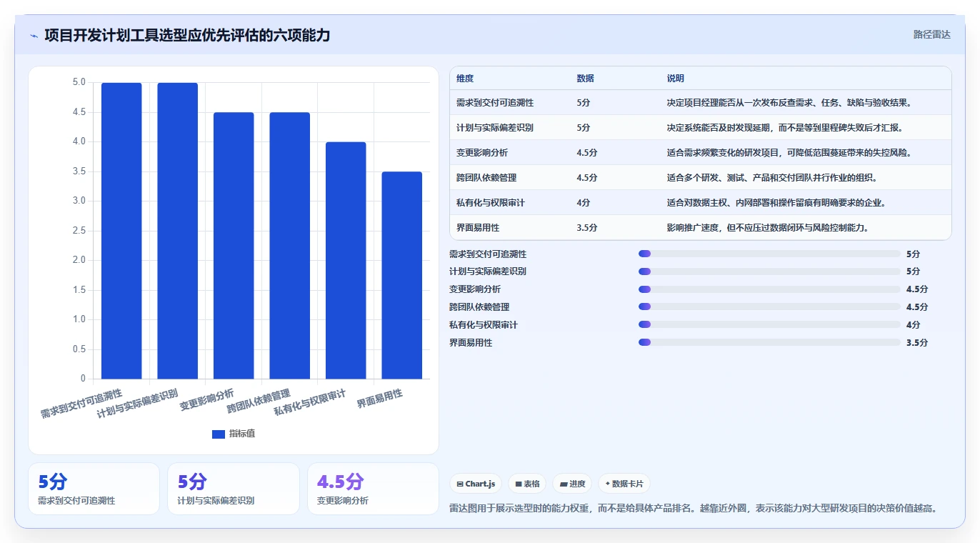Viewport: 980px width, 543px height.
Task: Click the 跨团队依赖管理 bar in chart
Action: 290,246
